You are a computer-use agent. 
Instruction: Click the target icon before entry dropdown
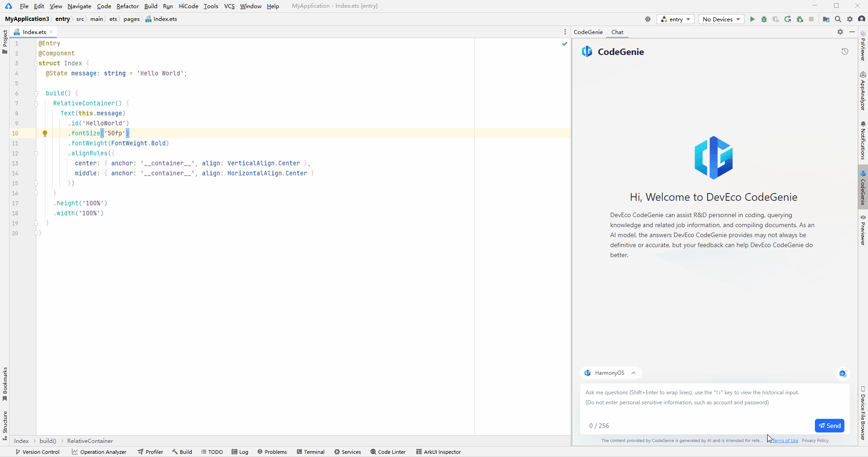pos(648,19)
